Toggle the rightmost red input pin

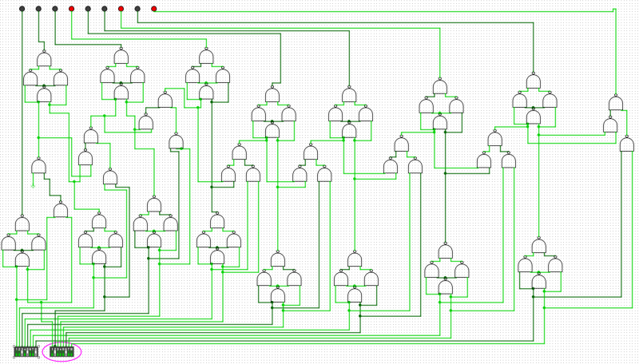click(x=153, y=9)
